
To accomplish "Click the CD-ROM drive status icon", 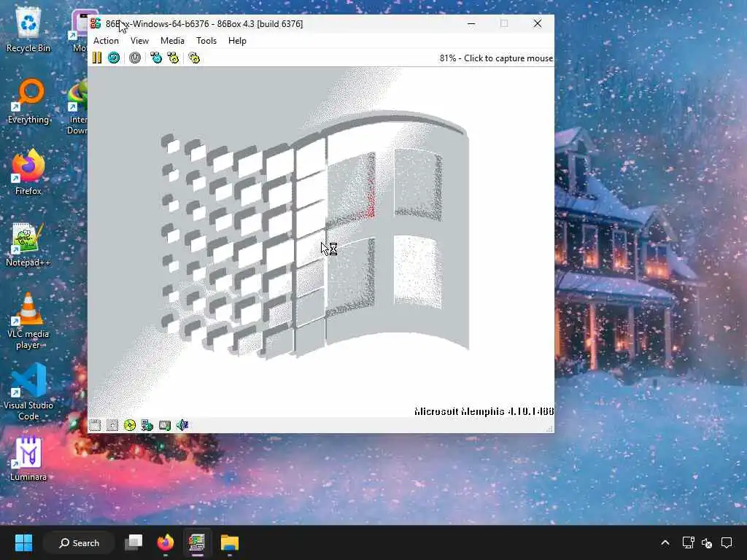I will pos(130,425).
